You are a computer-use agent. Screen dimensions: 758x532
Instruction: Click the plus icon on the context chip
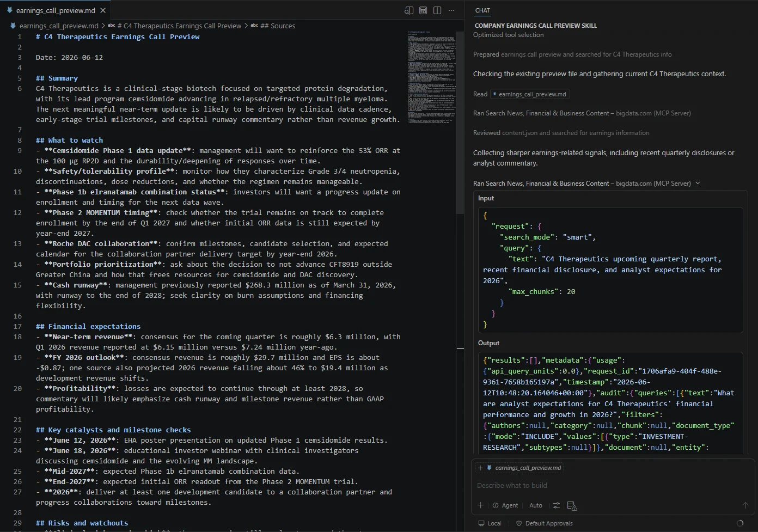pos(480,468)
